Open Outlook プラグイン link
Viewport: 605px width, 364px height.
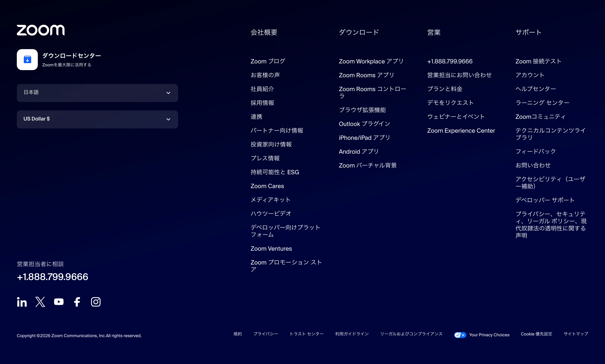click(364, 124)
